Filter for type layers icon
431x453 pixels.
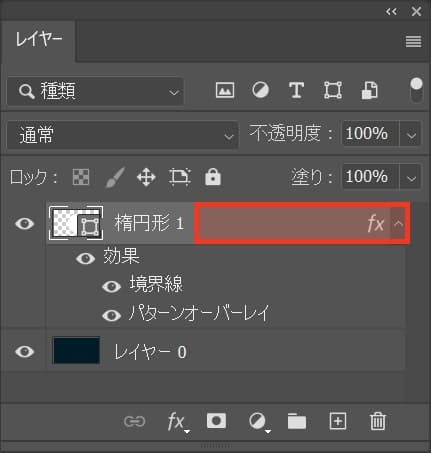(x=296, y=90)
